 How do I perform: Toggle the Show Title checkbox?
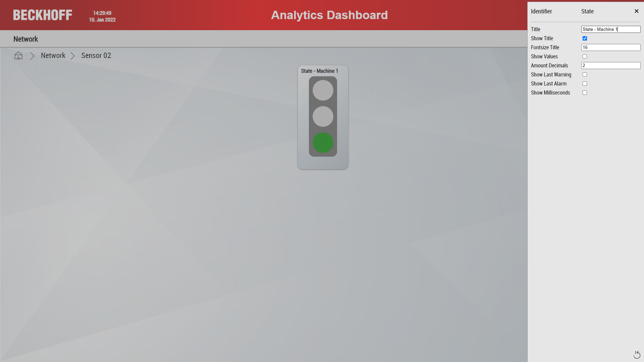click(585, 38)
